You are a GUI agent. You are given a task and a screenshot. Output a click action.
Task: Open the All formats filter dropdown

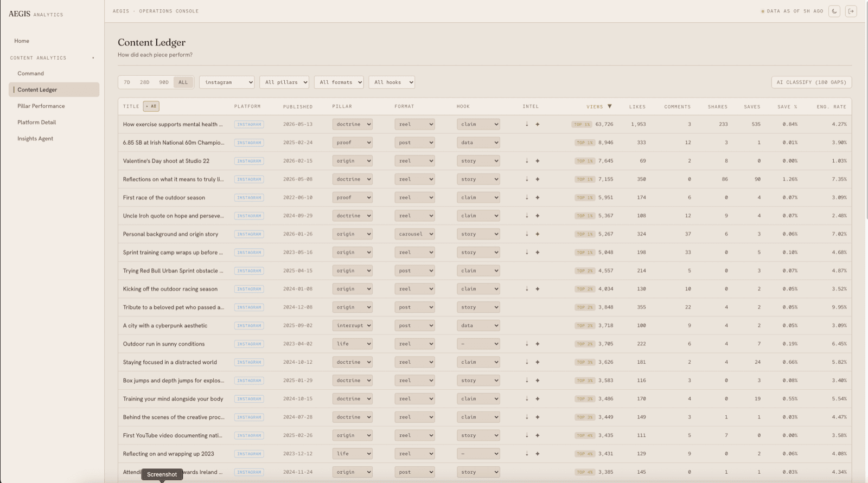click(x=339, y=82)
